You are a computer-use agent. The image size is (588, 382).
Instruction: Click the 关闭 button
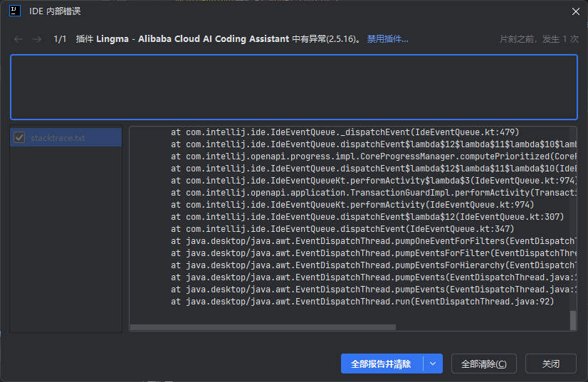[550, 364]
